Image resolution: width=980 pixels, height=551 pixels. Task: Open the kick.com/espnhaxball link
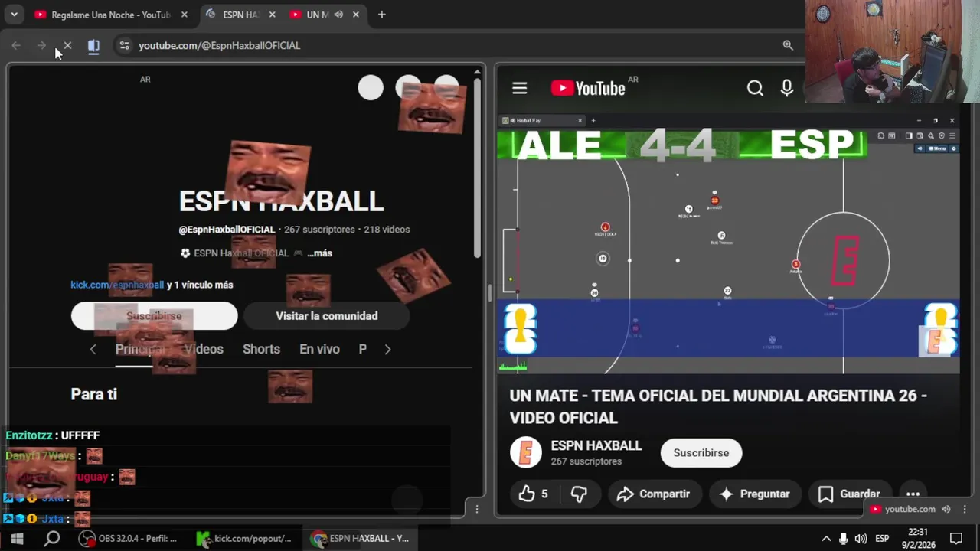(x=117, y=285)
